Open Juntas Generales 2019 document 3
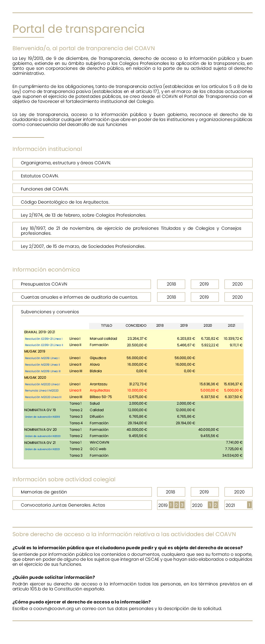 (182, 505)
